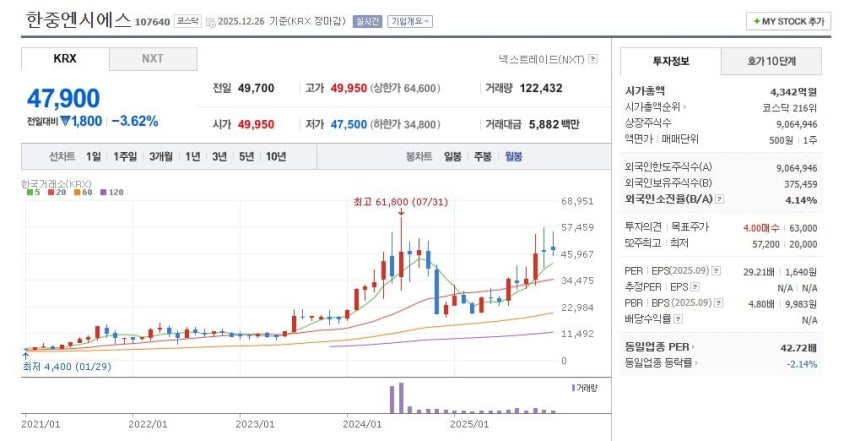Click the 최고 61,800 (07/31) chart marker
This screenshot has height=441, width=860.
[400, 202]
